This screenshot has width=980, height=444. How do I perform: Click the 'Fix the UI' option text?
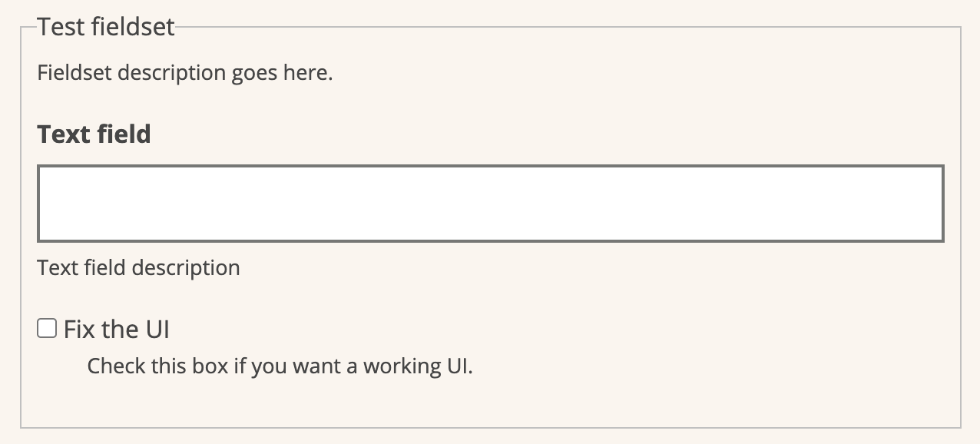click(x=116, y=330)
